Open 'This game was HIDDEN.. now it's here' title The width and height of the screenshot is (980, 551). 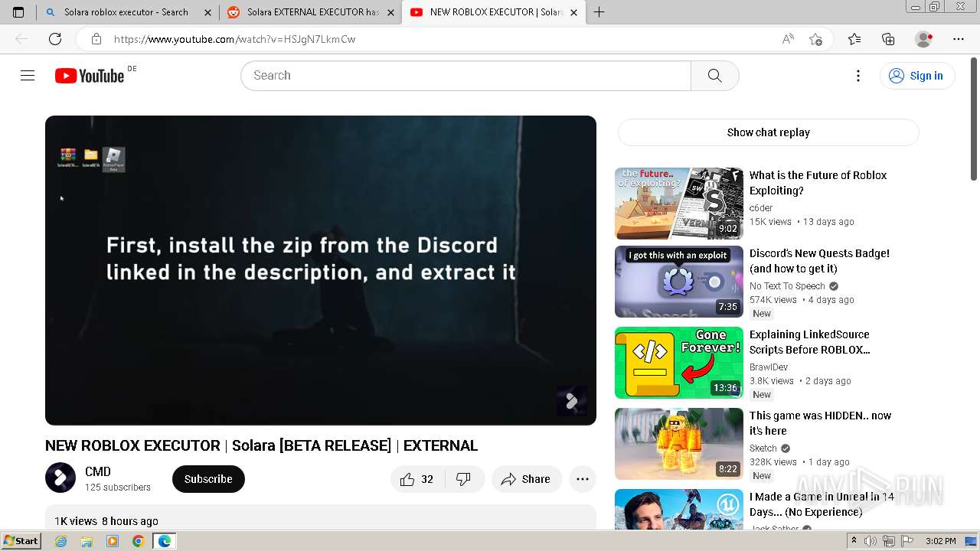pyautogui.click(x=820, y=423)
